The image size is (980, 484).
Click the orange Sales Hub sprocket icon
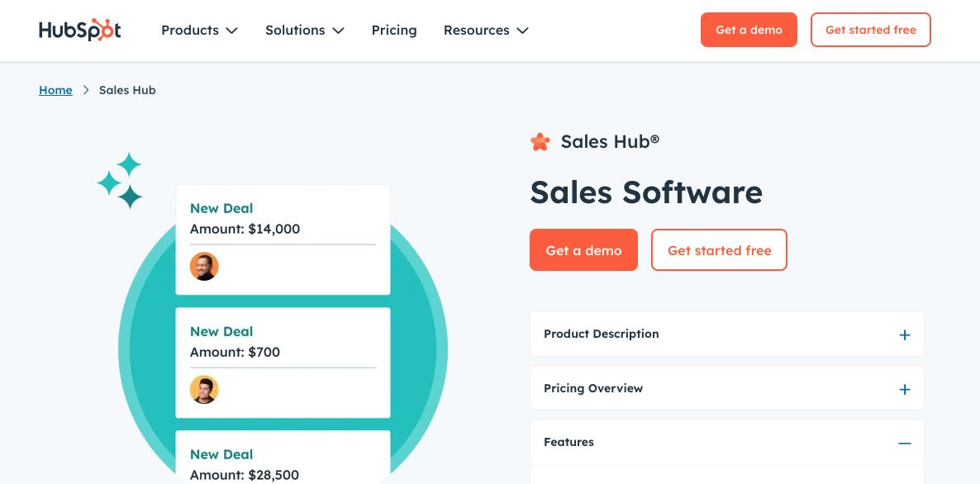pos(540,141)
